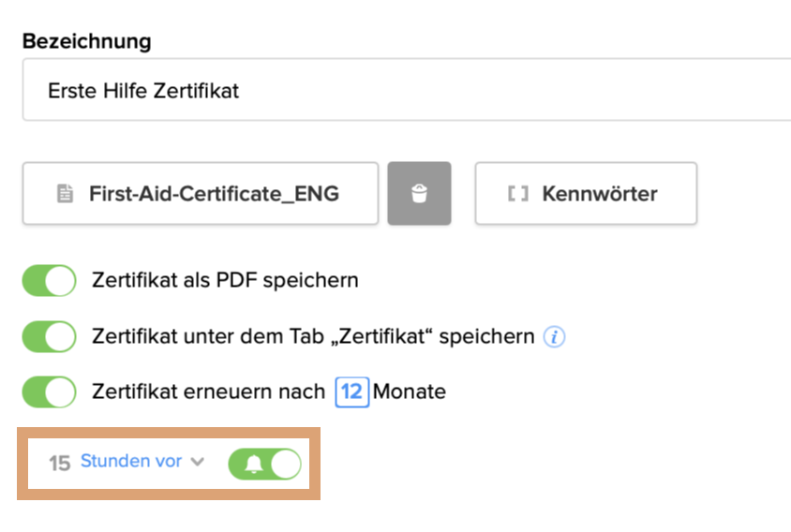Click the "Bezeichnung" field heading
Image resolution: width=791 pixels, height=532 pixels.
[x=86, y=41]
